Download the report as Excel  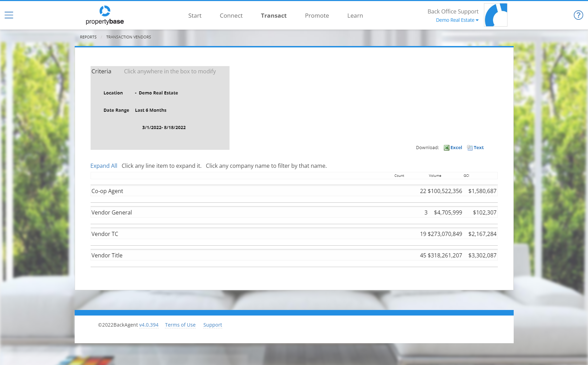[x=456, y=147]
